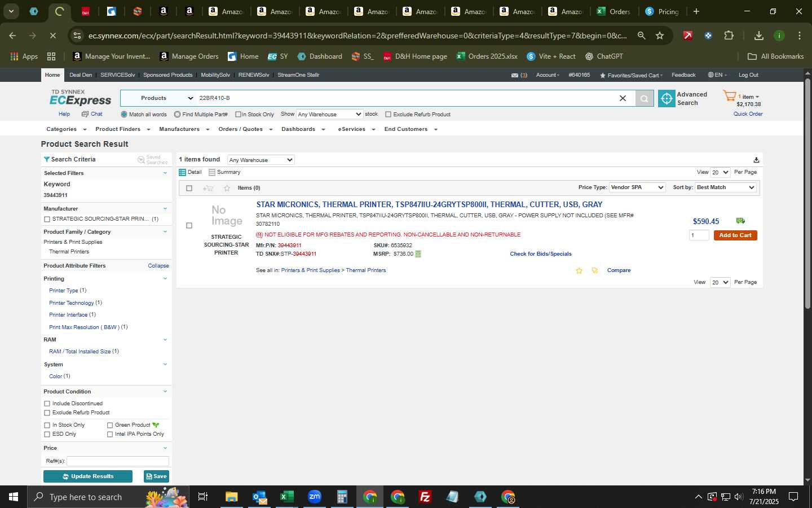Click the Price Ref#(s) input field
Image resolution: width=812 pixels, height=508 pixels.
(x=118, y=461)
